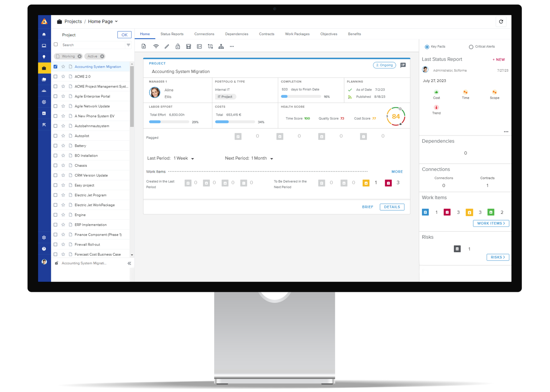Open the briefcase Projects sidebar icon
The image size is (550, 392).
pos(44,68)
